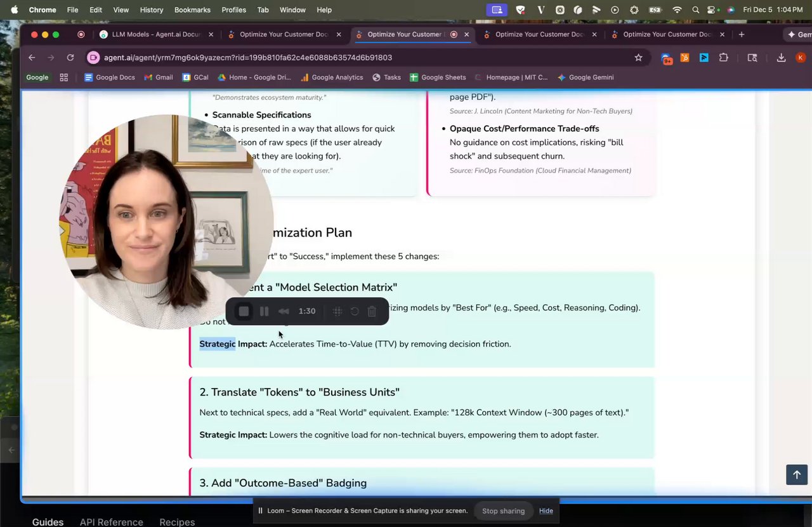Click Stop sharing in the Loom bar
The height and width of the screenshot is (527, 812).
pyautogui.click(x=503, y=510)
